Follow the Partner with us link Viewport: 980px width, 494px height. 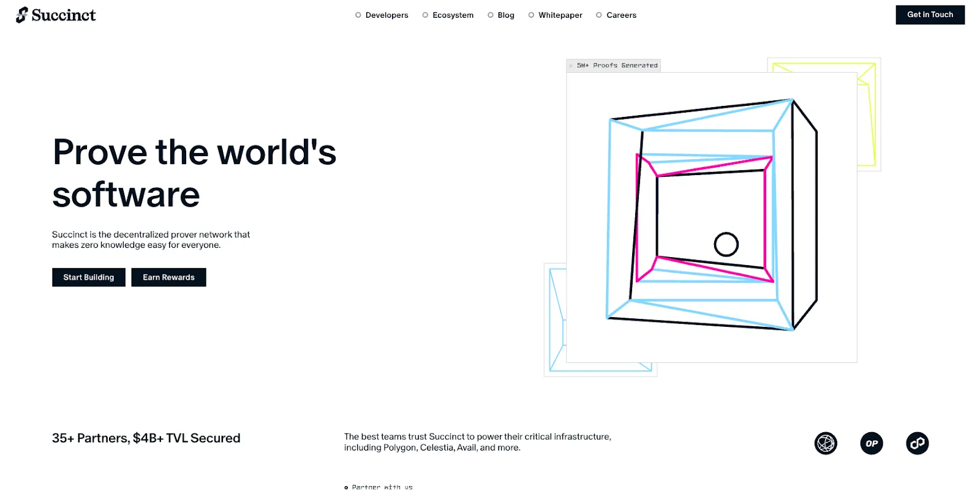(382, 488)
